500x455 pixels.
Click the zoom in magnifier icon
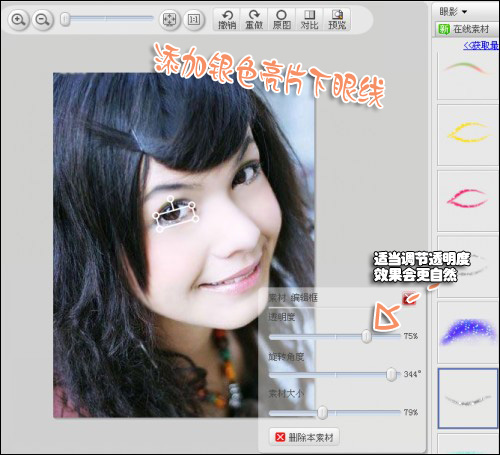pyautogui.click(x=18, y=19)
